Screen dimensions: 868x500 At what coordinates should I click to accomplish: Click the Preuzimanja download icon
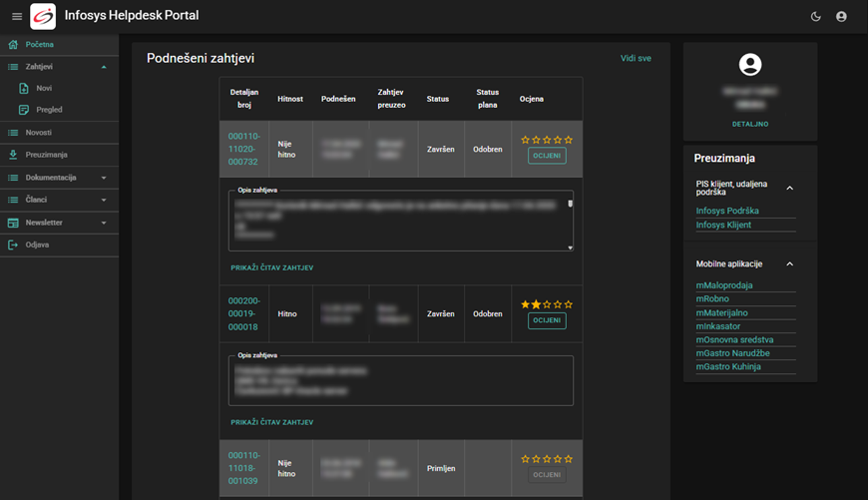13,155
